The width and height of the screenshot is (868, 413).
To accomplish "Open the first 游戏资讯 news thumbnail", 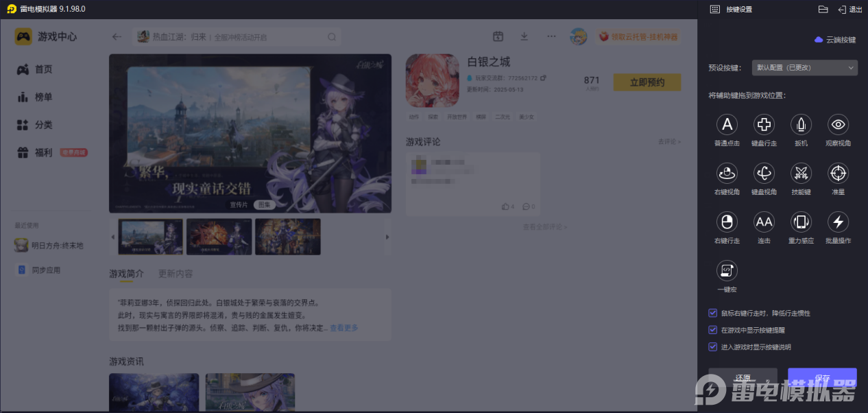I will (x=154, y=392).
